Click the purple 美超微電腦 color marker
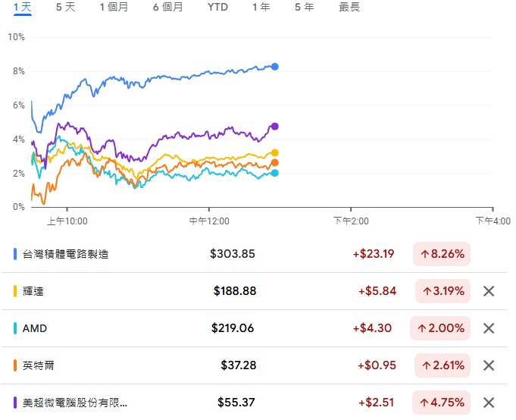The width and height of the screenshot is (516, 420). click(16, 403)
